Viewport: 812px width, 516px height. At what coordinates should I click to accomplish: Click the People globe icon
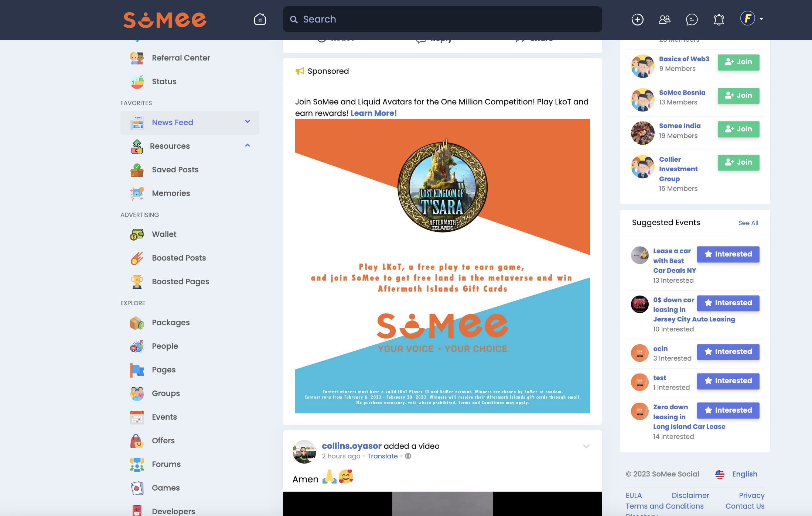point(137,346)
